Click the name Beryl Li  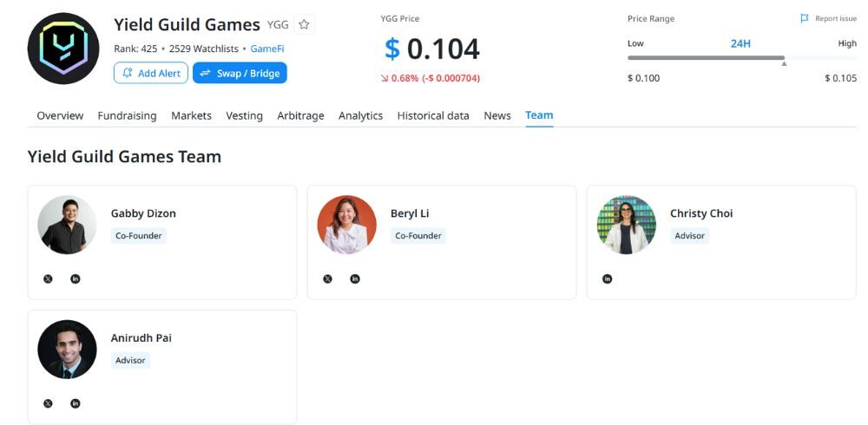tap(410, 213)
